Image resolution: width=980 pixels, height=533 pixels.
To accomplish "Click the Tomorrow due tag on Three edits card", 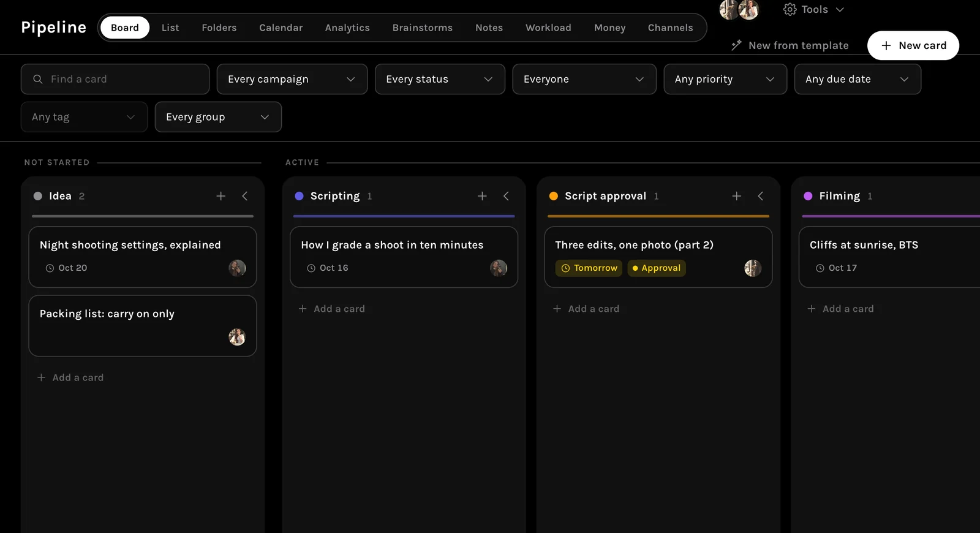I will 589,268.
